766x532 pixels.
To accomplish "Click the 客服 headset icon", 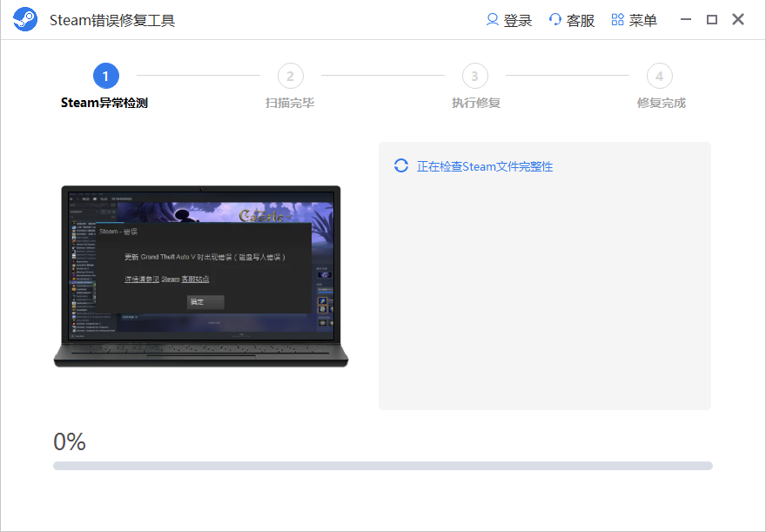I will point(555,19).
